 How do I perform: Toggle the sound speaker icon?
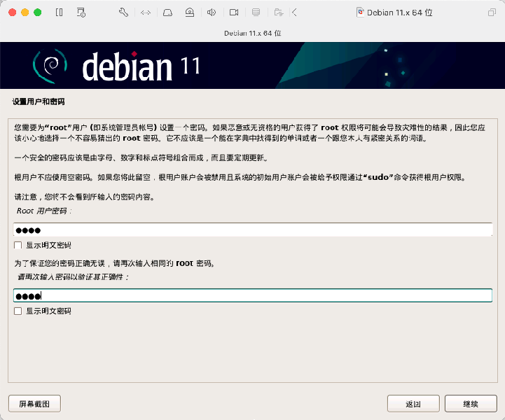click(x=212, y=13)
